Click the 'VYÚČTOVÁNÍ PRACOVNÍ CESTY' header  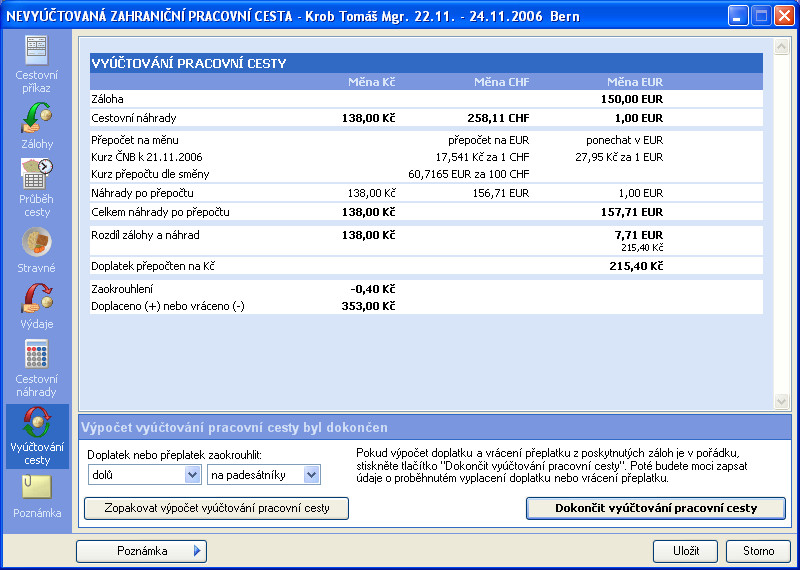(189, 64)
